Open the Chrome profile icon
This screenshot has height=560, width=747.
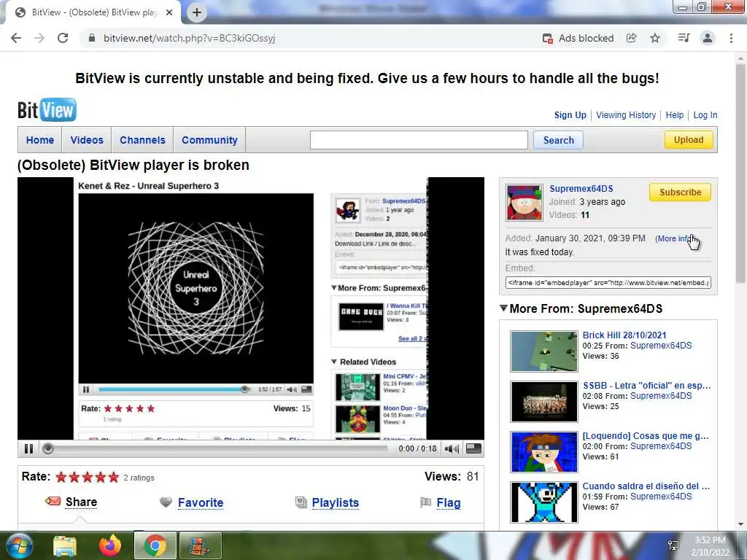pyautogui.click(x=708, y=38)
